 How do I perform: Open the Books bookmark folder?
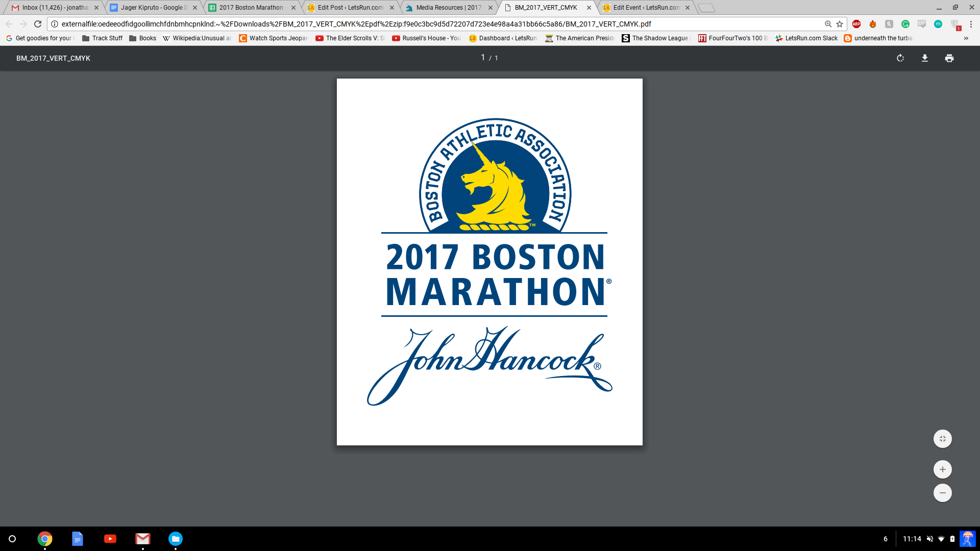point(142,38)
